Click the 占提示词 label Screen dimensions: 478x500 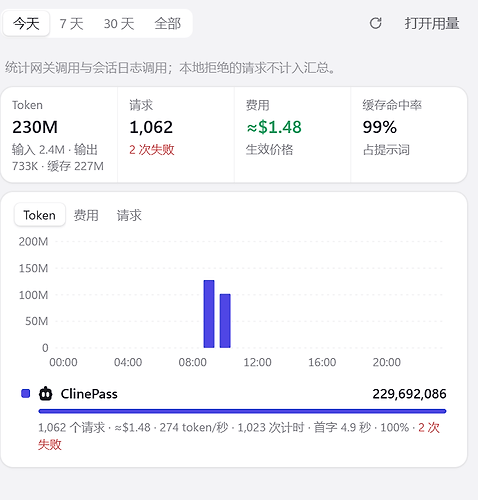[386, 150]
